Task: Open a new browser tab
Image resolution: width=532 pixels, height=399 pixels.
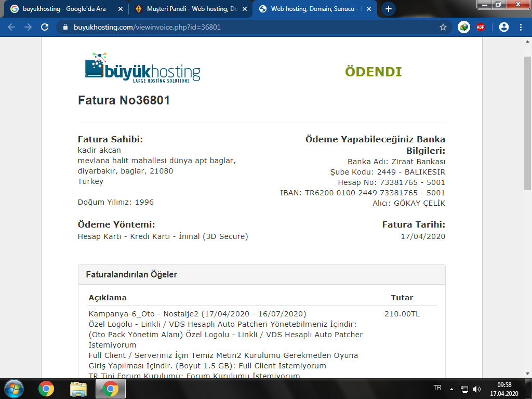Action: click(x=389, y=9)
